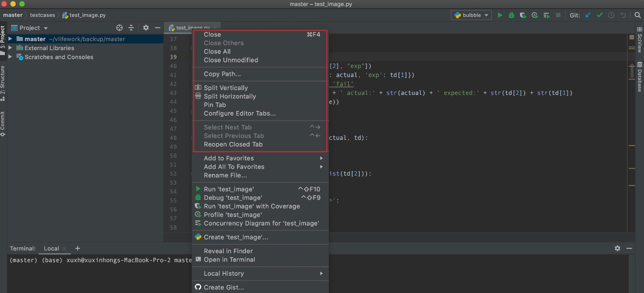This screenshot has width=644, height=293.
Task: Select Close Unmodified menu entry
Action: pos(260,60)
